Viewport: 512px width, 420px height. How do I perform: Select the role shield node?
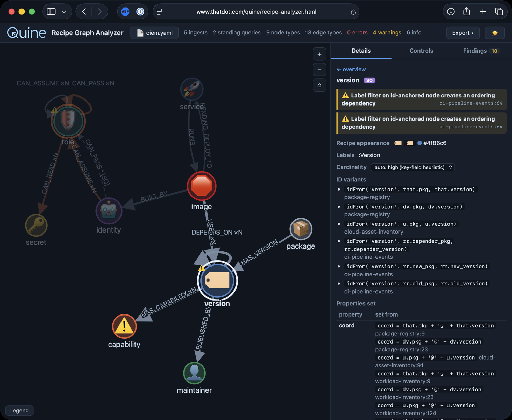(x=68, y=121)
